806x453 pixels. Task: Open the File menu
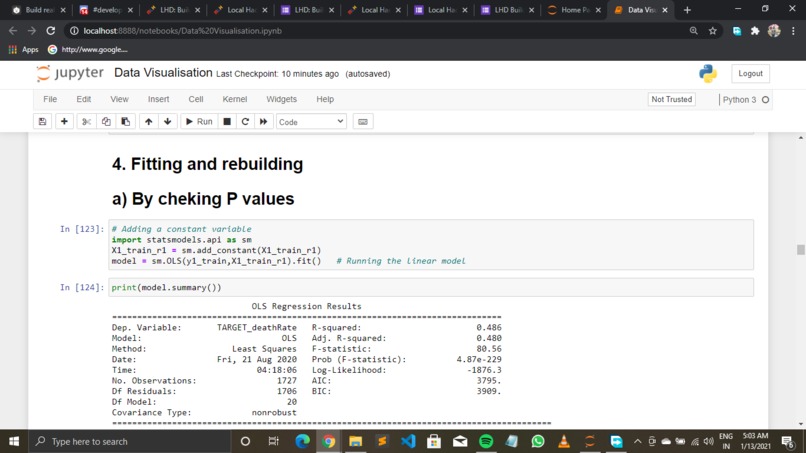[50, 99]
